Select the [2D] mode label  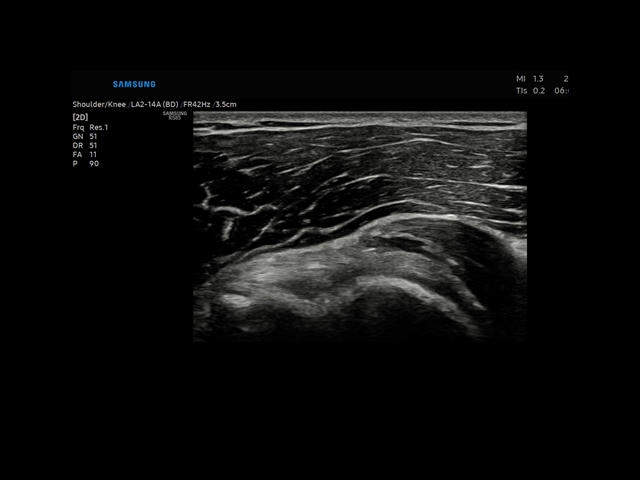(81, 118)
